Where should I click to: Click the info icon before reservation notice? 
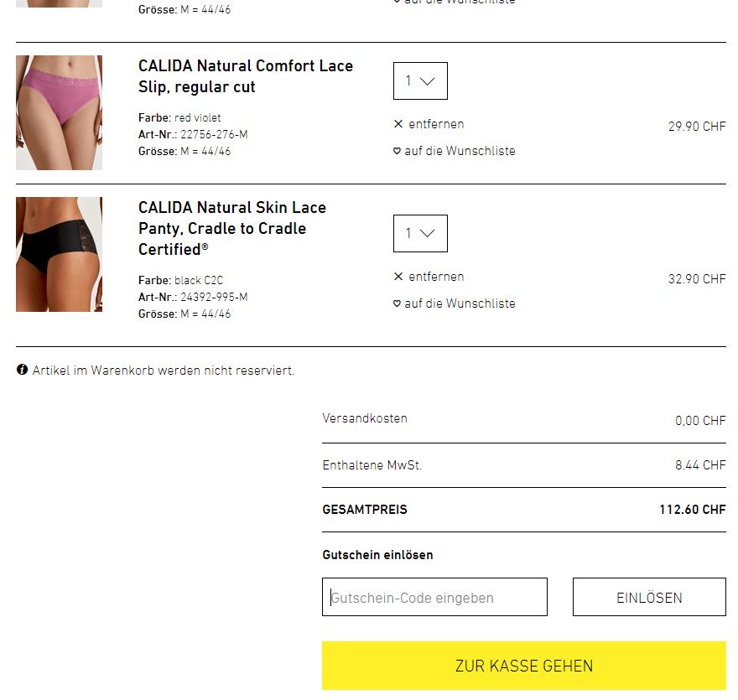coord(22,370)
